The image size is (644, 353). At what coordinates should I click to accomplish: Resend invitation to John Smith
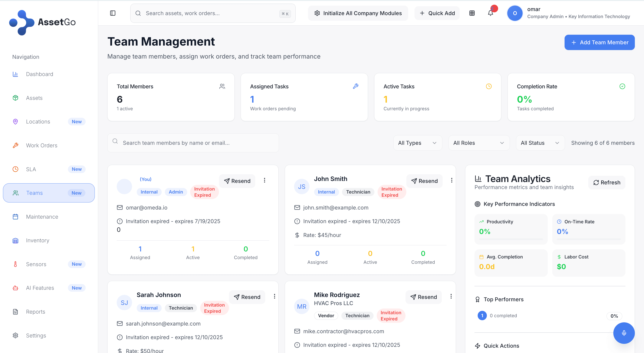(424, 181)
